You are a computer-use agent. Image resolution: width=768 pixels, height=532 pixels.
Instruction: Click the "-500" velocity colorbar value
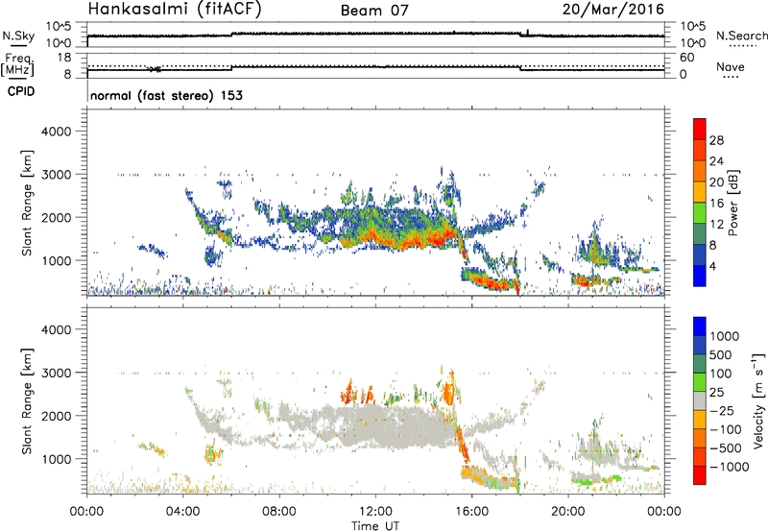[x=726, y=448]
